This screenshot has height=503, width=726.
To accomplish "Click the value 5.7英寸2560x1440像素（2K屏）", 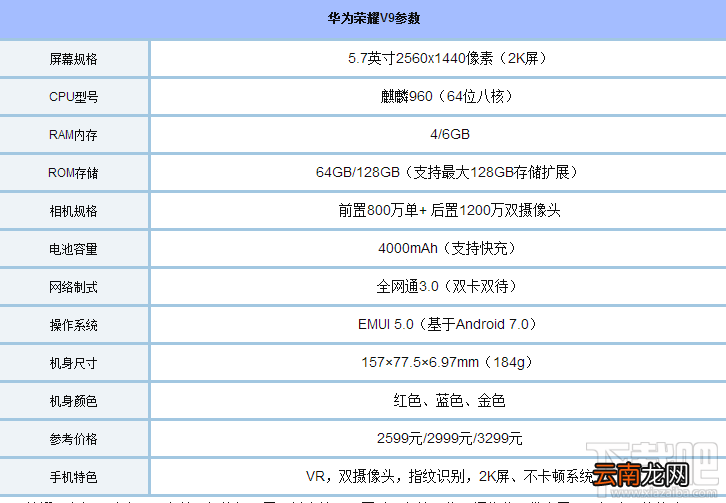I will (x=447, y=58).
